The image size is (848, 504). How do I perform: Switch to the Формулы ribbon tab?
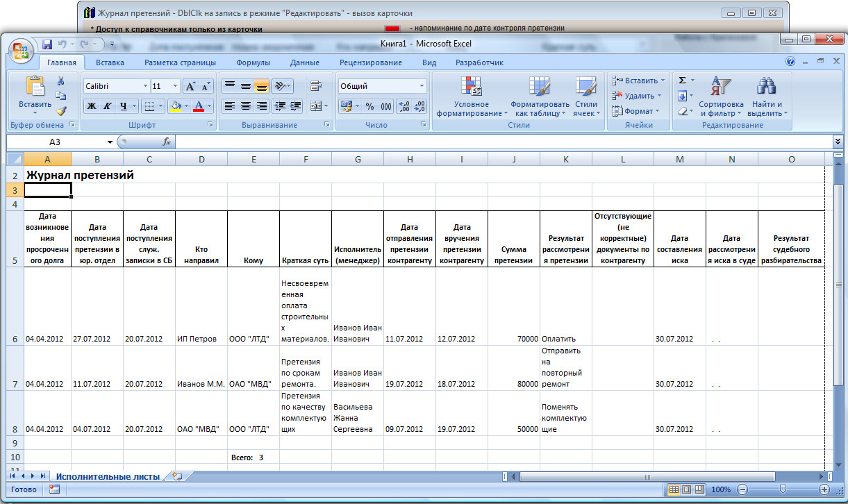click(253, 62)
